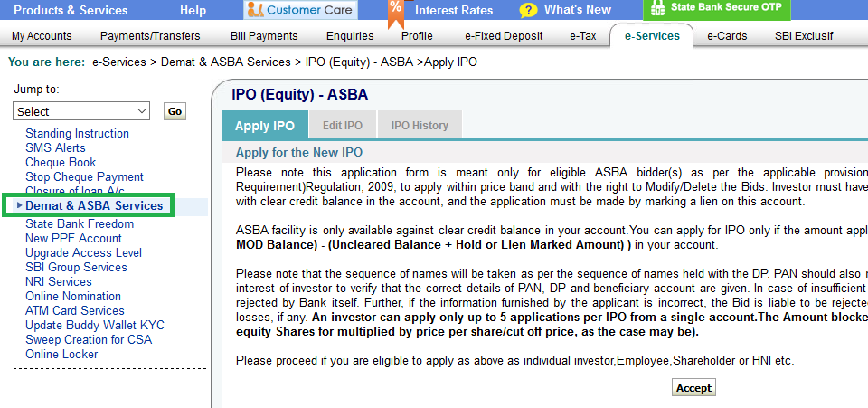
Task: Open the Customer Care link text
Action: click(309, 9)
